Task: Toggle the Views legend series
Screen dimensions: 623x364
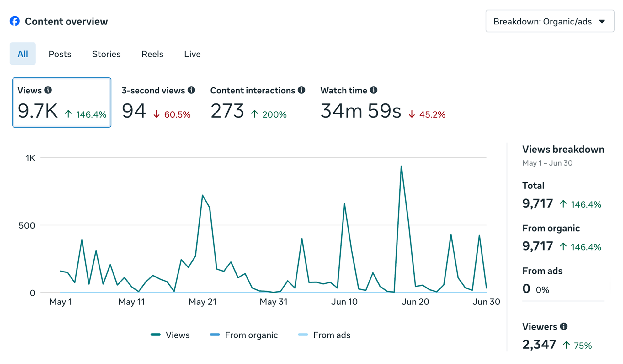Action: 170,335
